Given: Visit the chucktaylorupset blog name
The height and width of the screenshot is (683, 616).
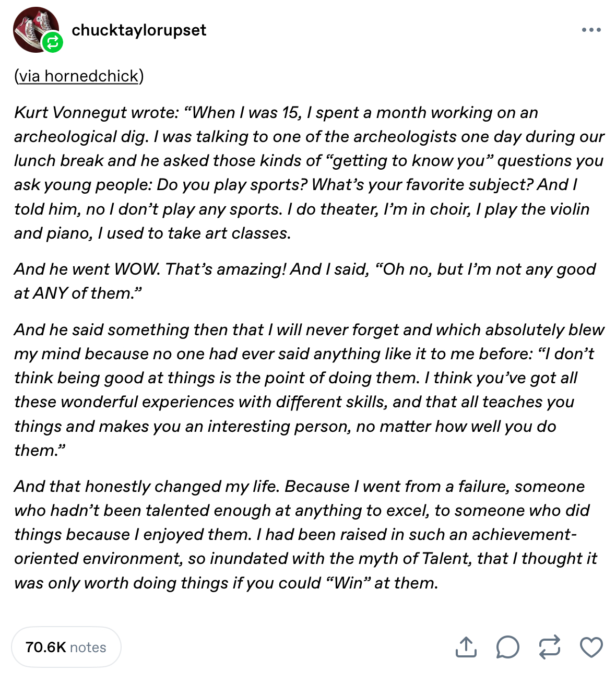Looking at the screenshot, I should [x=139, y=30].
